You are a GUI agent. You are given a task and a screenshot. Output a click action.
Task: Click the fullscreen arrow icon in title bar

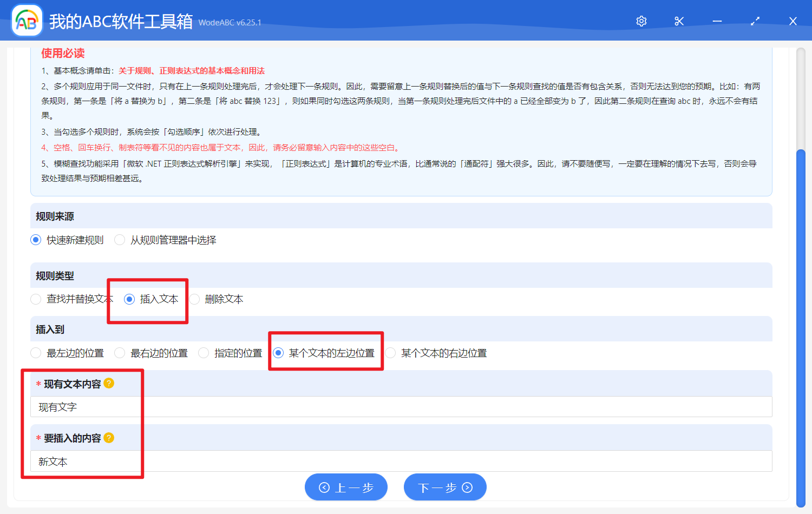click(x=755, y=21)
